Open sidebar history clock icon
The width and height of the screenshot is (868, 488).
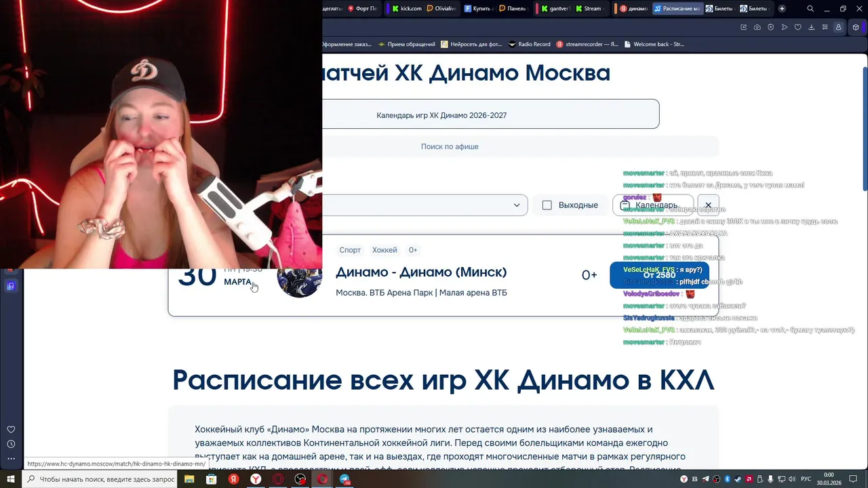11,444
